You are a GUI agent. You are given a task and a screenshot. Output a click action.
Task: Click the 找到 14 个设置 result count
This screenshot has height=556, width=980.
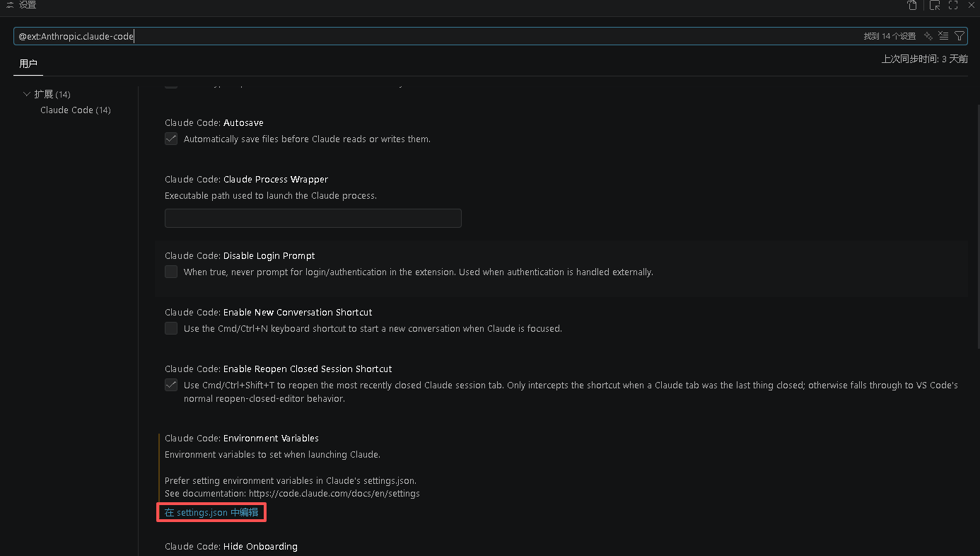click(889, 36)
